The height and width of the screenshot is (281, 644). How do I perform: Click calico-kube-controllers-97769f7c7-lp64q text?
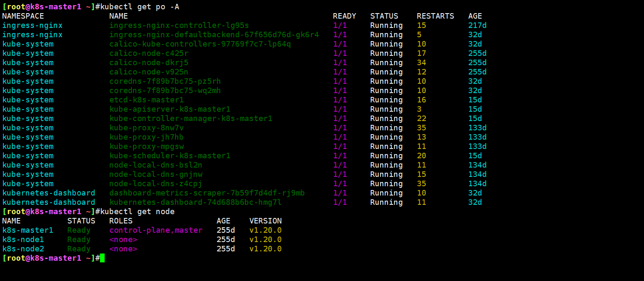[200, 44]
